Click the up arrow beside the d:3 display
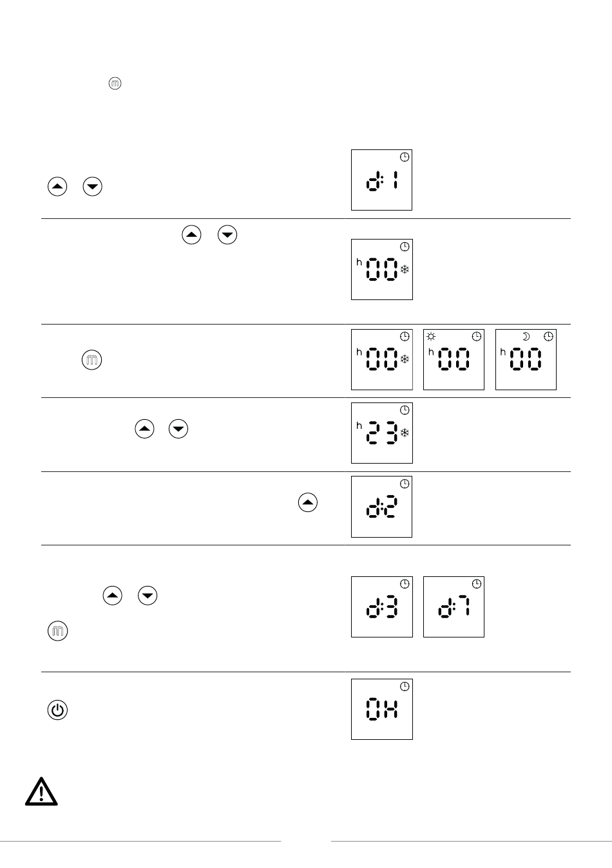The width and height of the screenshot is (612, 868). [113, 596]
